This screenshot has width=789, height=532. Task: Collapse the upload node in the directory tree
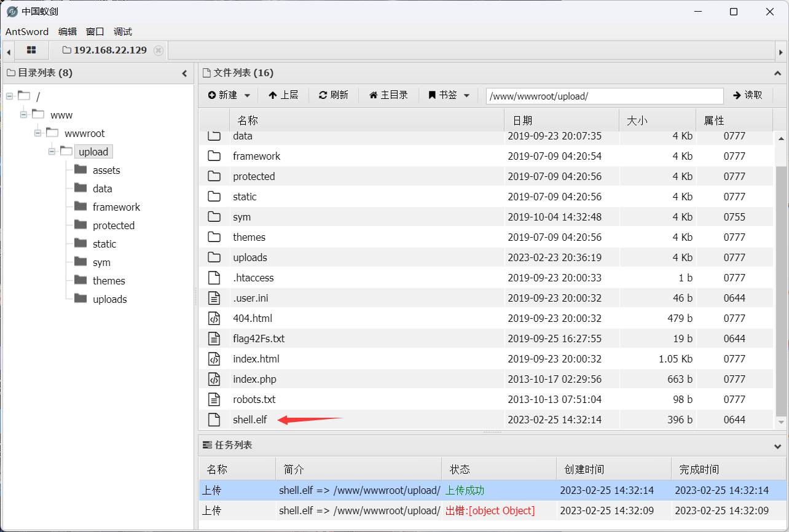click(x=52, y=151)
